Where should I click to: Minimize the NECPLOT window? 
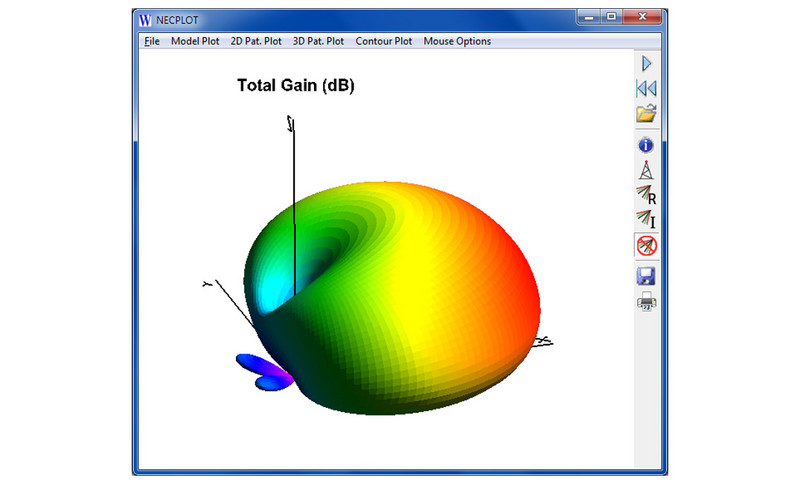pos(589,17)
